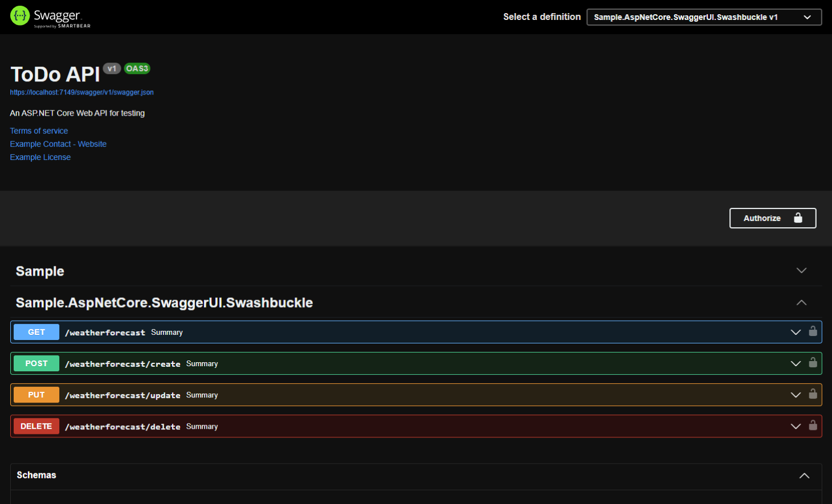
Task: Click the lock icon on PUT /weatherforecast/update row
Action: (813, 394)
